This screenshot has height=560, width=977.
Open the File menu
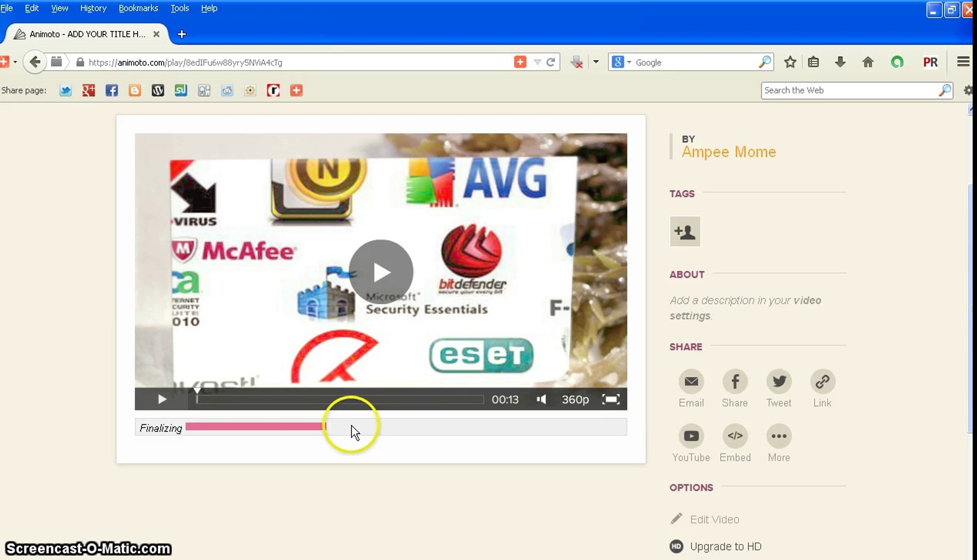(x=7, y=8)
